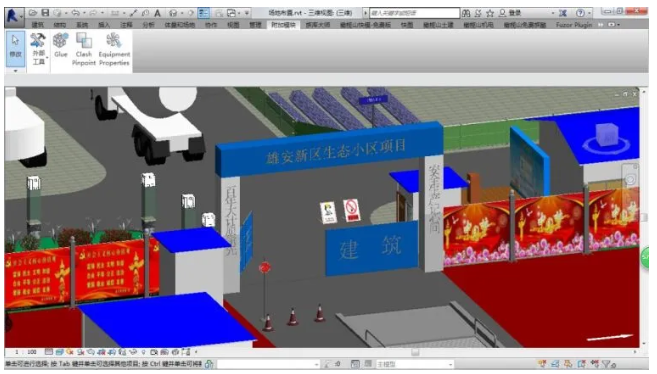
Task: Open the Revit application menu logo
Action: pos(13,16)
